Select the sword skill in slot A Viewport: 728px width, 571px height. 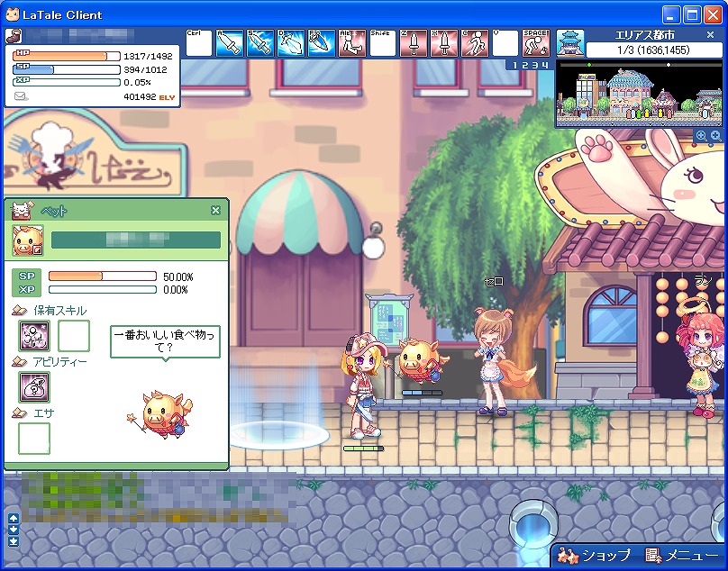[230, 43]
